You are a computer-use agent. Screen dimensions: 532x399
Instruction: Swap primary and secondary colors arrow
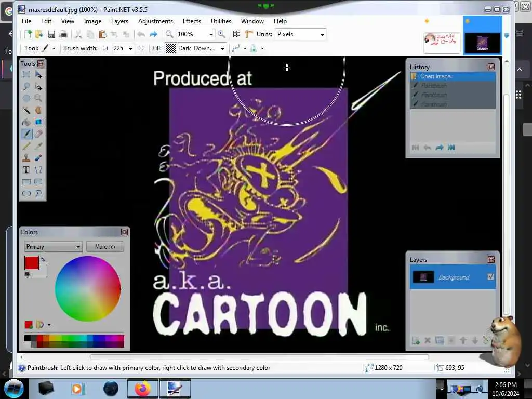43,259
